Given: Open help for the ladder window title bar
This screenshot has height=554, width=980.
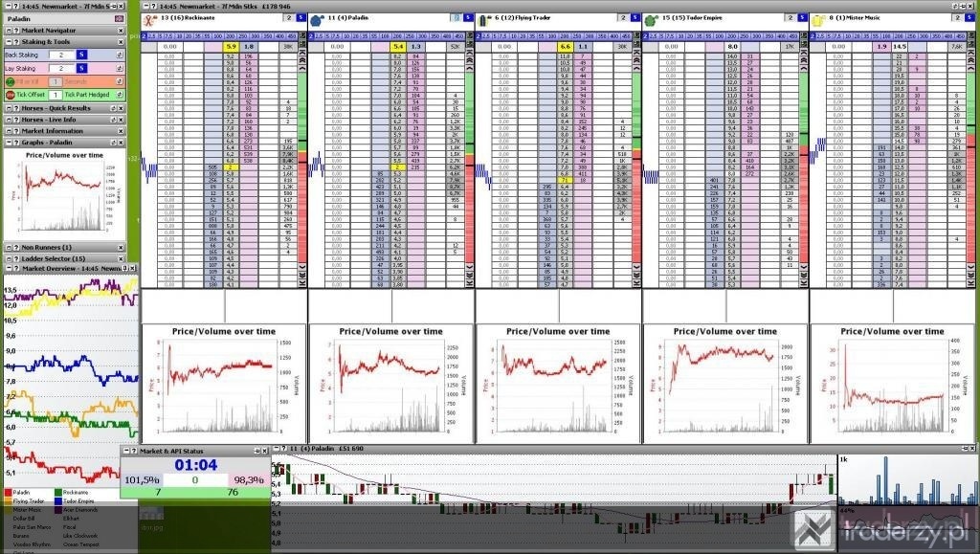Looking at the screenshot, I should 156,7.
